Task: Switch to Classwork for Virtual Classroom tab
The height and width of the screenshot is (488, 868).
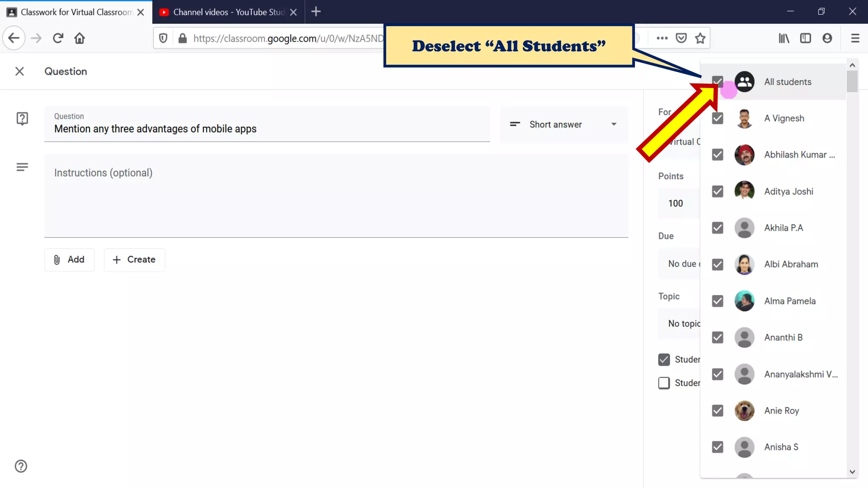Action: [76, 12]
